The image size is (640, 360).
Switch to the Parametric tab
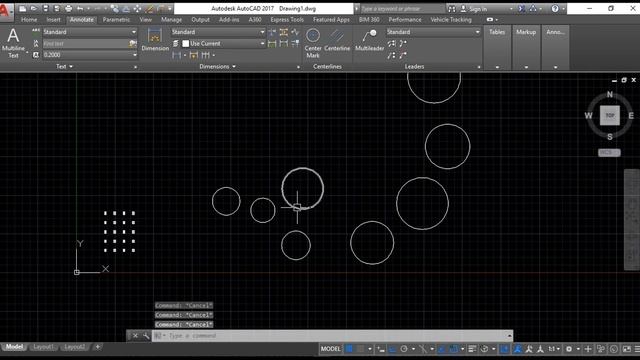116,20
